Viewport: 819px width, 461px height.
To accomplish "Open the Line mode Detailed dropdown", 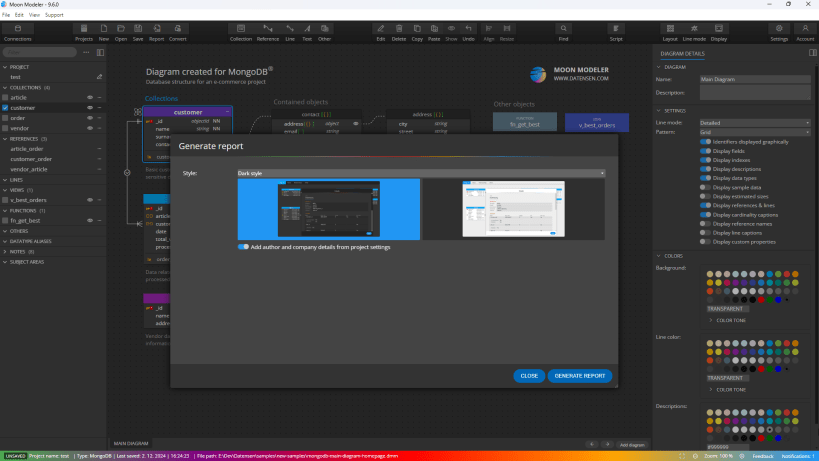I will [755, 123].
